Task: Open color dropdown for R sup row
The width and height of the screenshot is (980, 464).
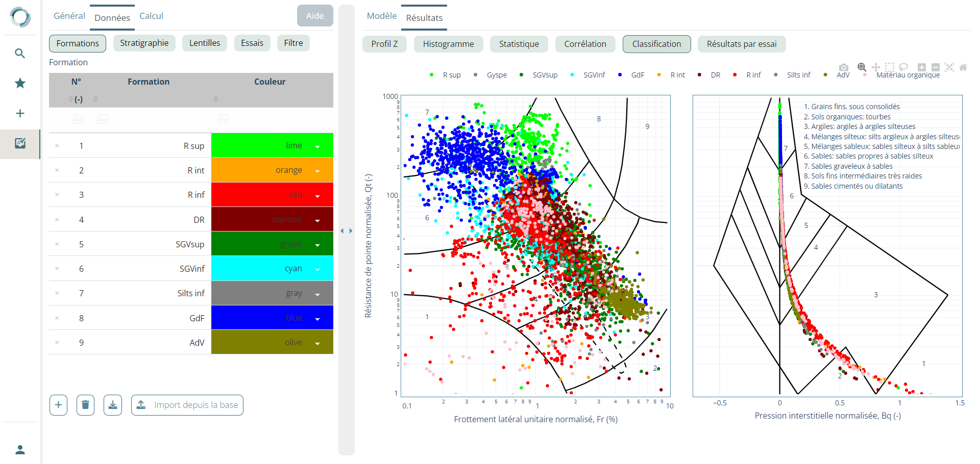Action: pyautogui.click(x=317, y=146)
